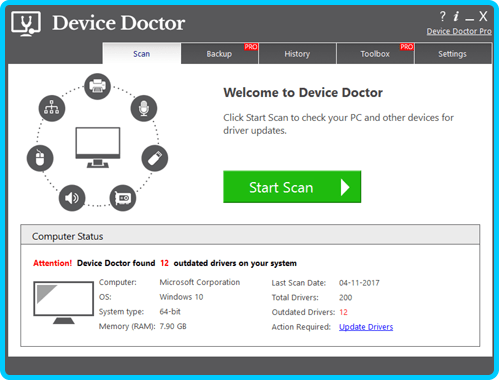The image size is (499, 380).
Task: Open the History tab
Action: click(297, 53)
